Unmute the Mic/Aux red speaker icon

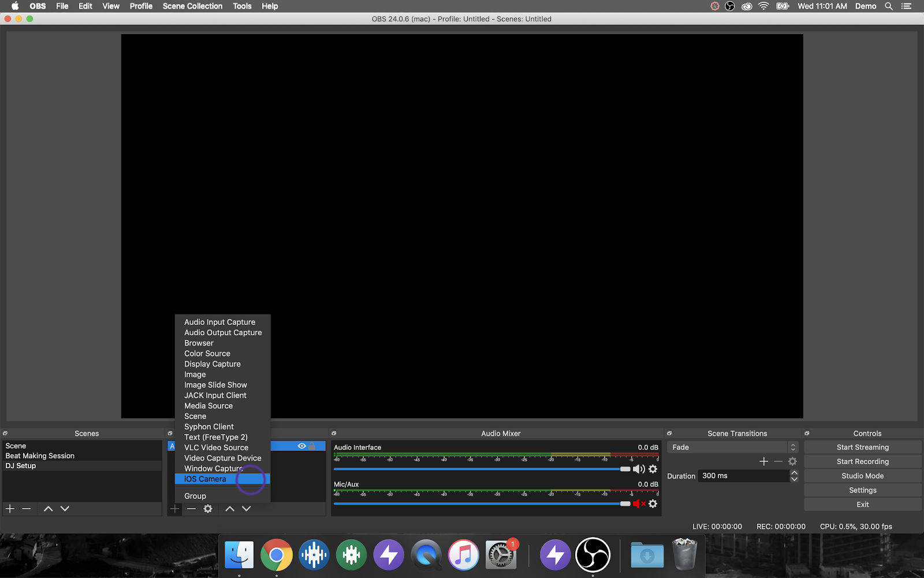(x=639, y=504)
